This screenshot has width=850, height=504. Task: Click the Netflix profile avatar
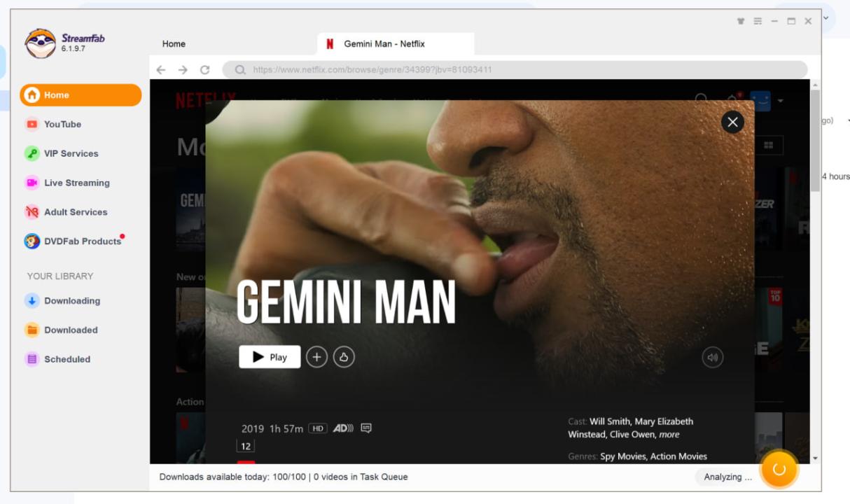(x=760, y=100)
